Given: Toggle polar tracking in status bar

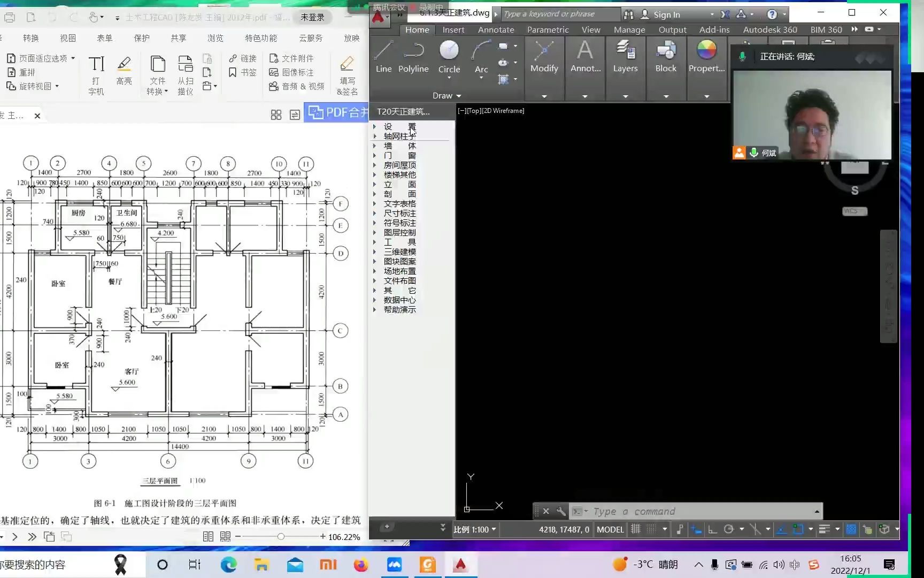Looking at the screenshot, I should pos(728,529).
